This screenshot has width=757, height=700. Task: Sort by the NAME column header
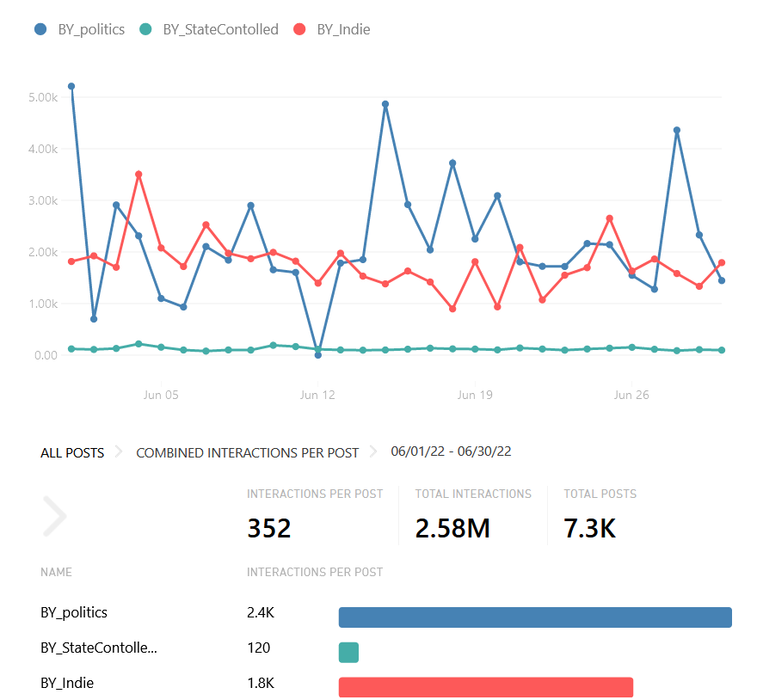click(x=56, y=572)
